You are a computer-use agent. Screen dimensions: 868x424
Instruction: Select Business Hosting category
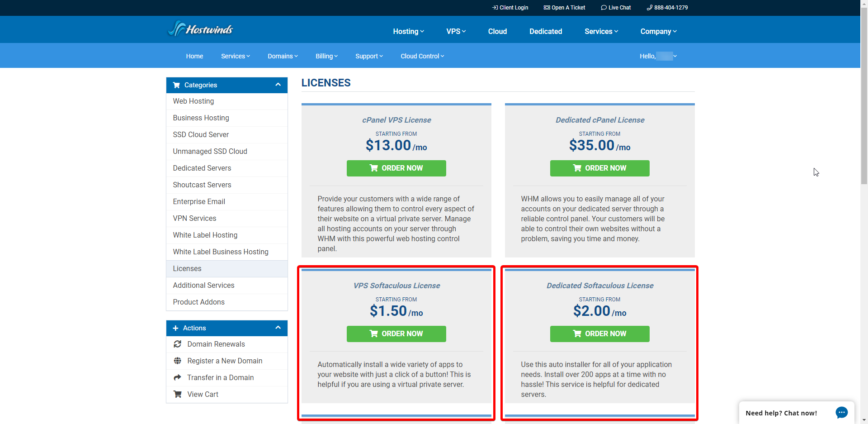point(227,118)
